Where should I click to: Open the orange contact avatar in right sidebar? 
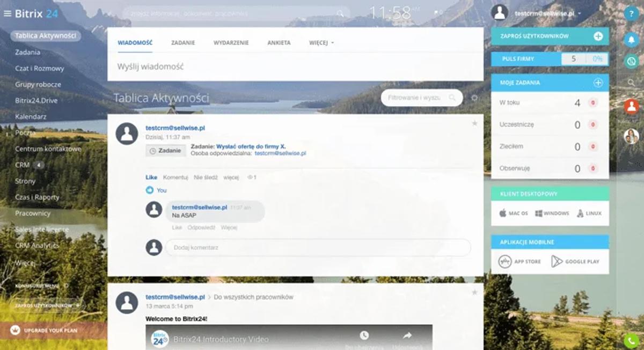631,107
